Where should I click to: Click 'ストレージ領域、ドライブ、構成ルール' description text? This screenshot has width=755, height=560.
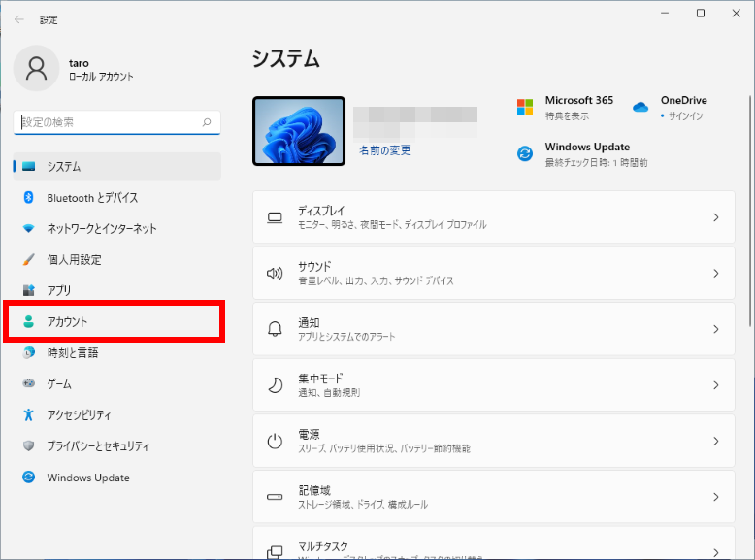pyautogui.click(x=363, y=504)
